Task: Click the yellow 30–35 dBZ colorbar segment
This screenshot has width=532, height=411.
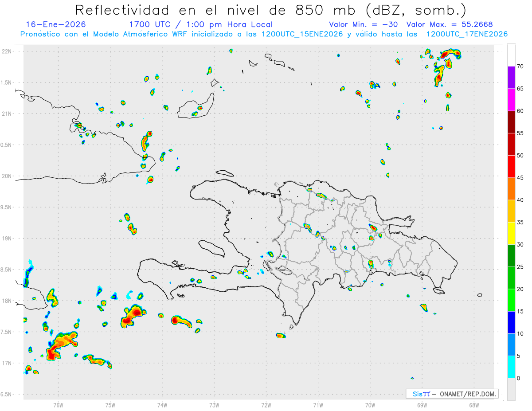Action: point(511,233)
